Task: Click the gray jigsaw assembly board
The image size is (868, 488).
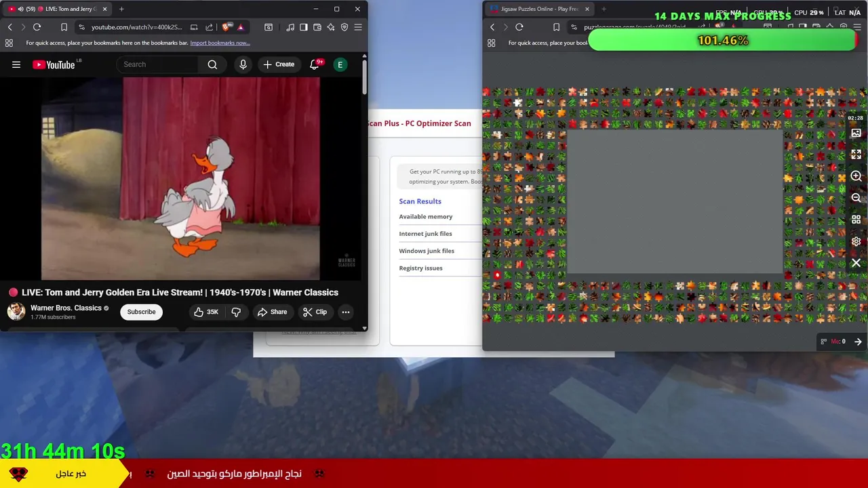Action: [x=674, y=201]
